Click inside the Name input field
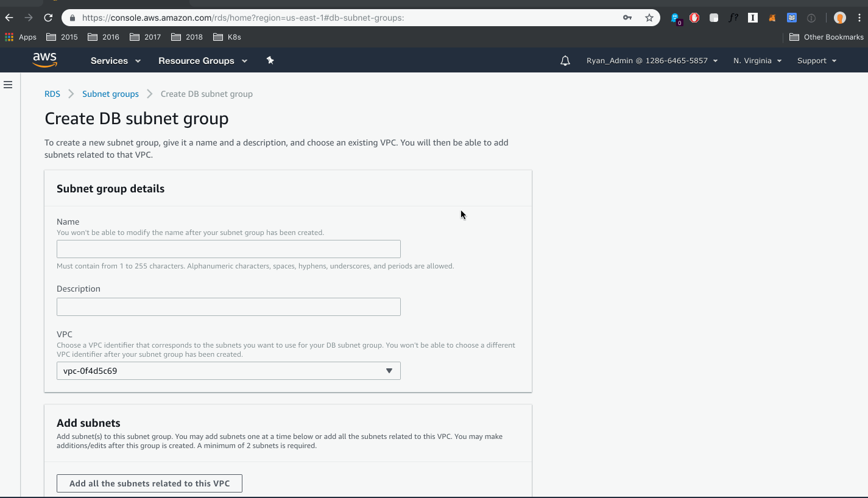 click(x=228, y=248)
